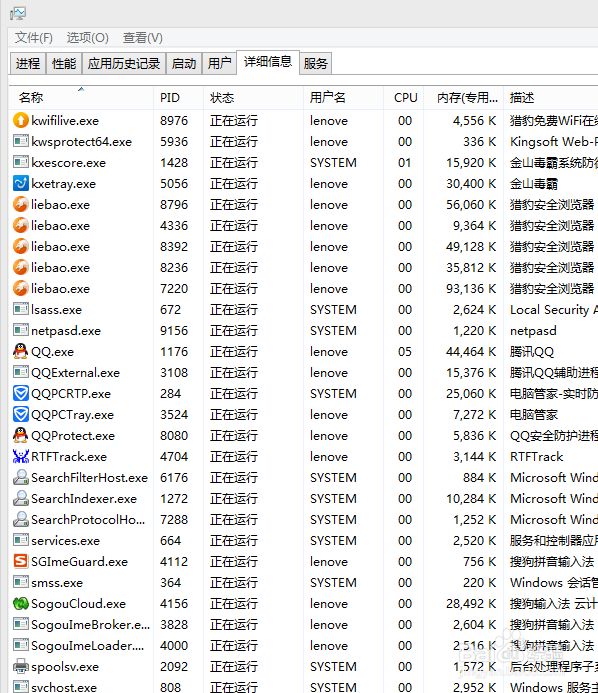Image resolution: width=598 pixels, height=693 pixels.
Task: Click the SogouImeBroker window icon
Action: click(21, 624)
